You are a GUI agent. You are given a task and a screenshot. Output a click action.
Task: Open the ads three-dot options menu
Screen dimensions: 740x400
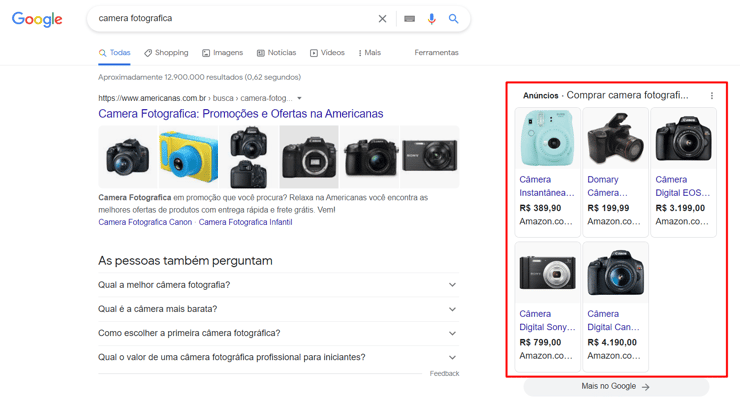click(x=712, y=96)
